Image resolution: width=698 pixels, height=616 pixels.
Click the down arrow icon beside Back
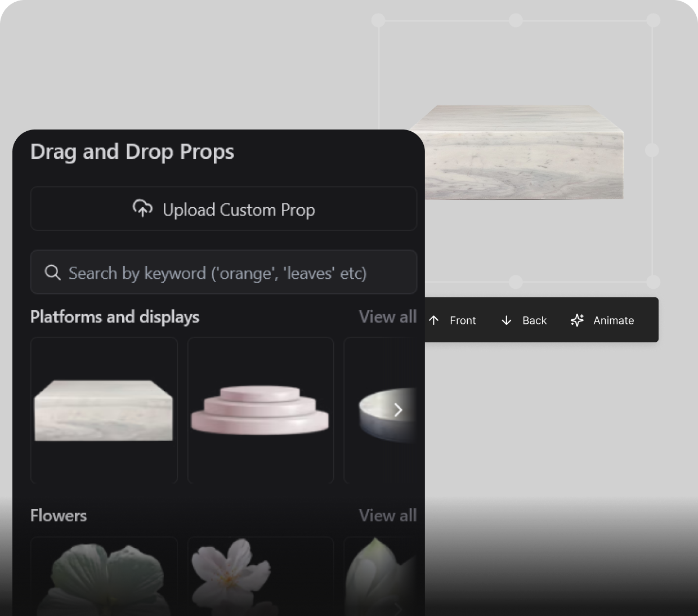pos(506,320)
